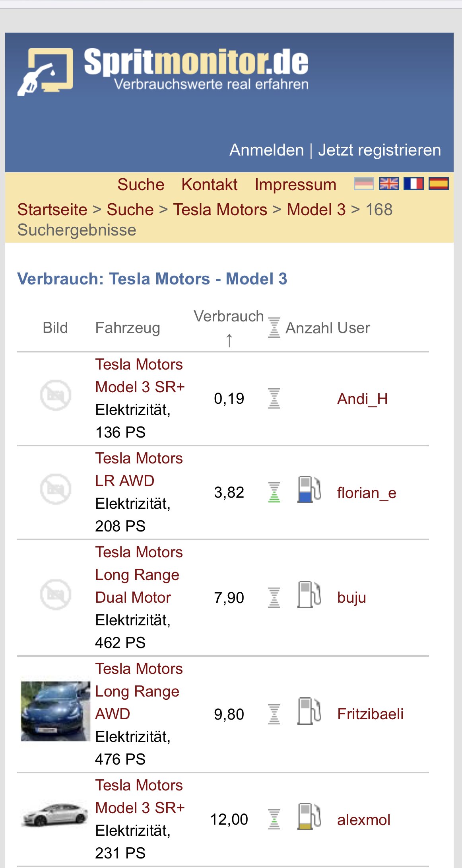This screenshot has width=462, height=868.
Task: Open user profile Fritzibaeli
Action: [370, 714]
